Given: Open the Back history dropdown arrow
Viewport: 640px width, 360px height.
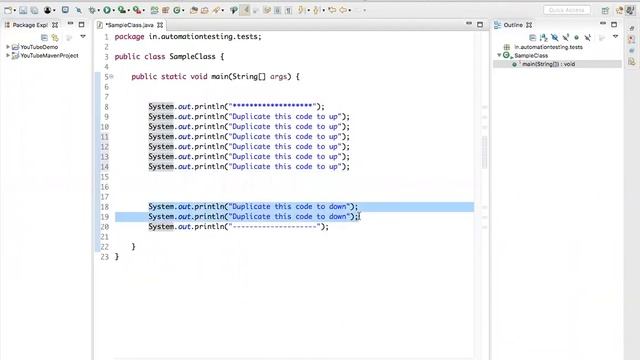Looking at the screenshot, I should point(350,11).
